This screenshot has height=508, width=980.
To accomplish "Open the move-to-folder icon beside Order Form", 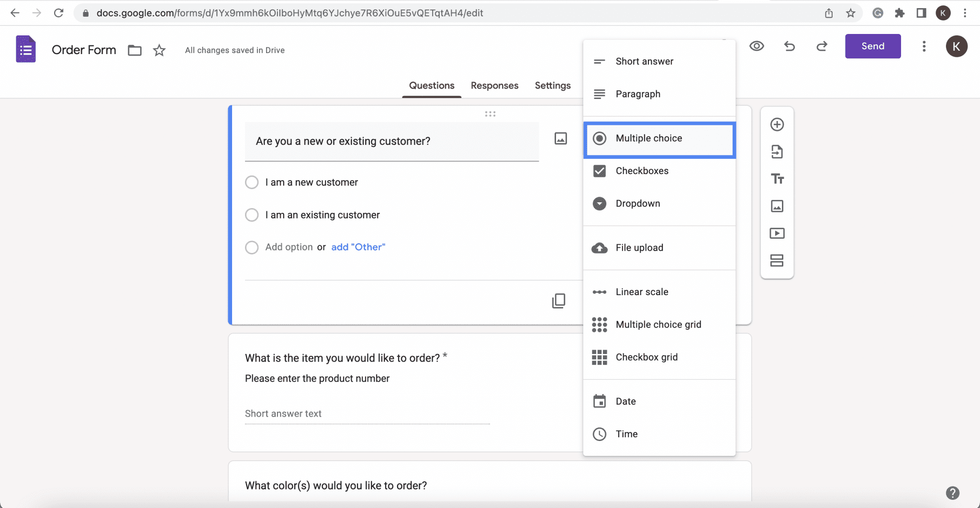I will [134, 50].
